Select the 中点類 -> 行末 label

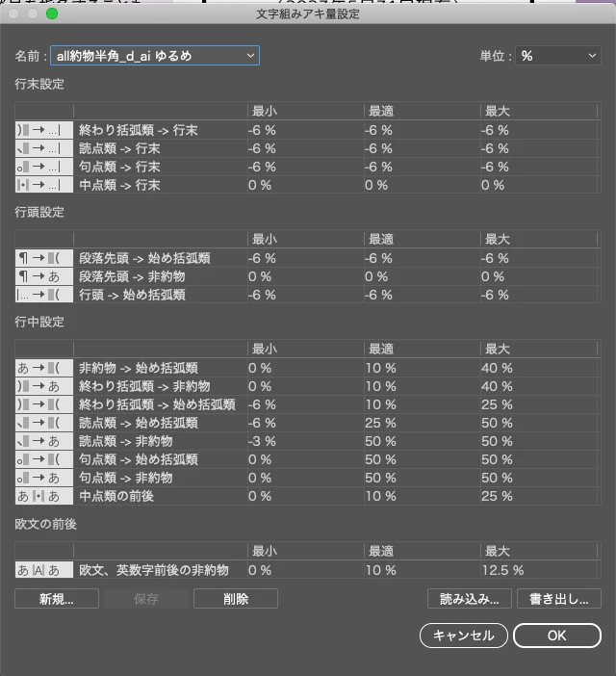(x=119, y=185)
